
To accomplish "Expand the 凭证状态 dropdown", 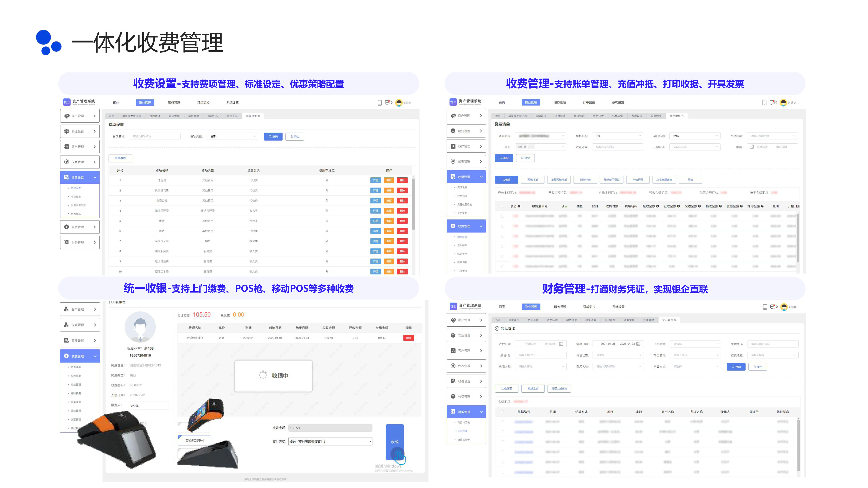I will [618, 355].
